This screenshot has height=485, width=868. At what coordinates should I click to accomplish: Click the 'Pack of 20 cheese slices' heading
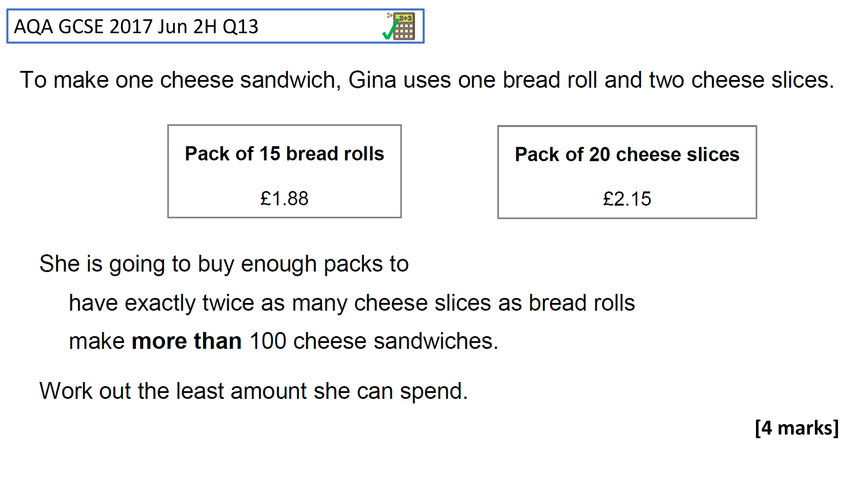tap(627, 154)
